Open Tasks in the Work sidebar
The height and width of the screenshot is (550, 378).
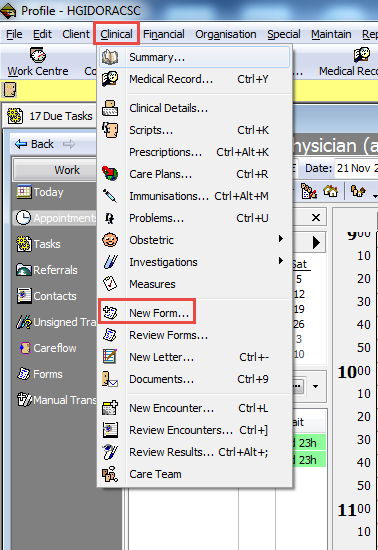[39, 244]
